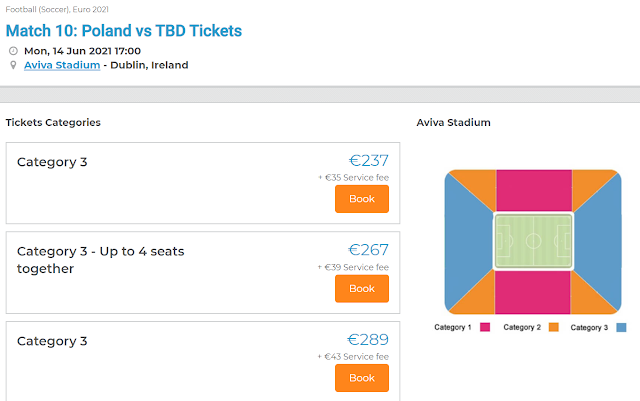Viewport: 640px width, 401px height.
Task: Click the blue Category 3 legend swatch
Action: point(621,327)
